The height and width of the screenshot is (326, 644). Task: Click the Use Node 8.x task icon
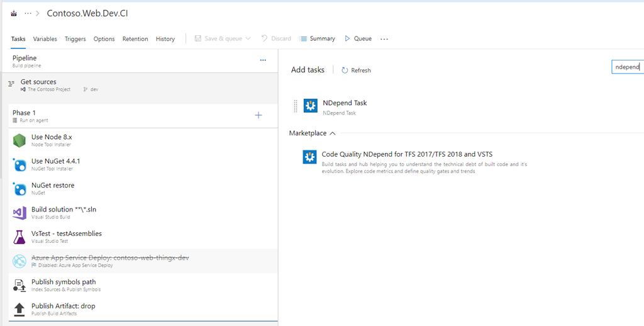pyautogui.click(x=19, y=140)
